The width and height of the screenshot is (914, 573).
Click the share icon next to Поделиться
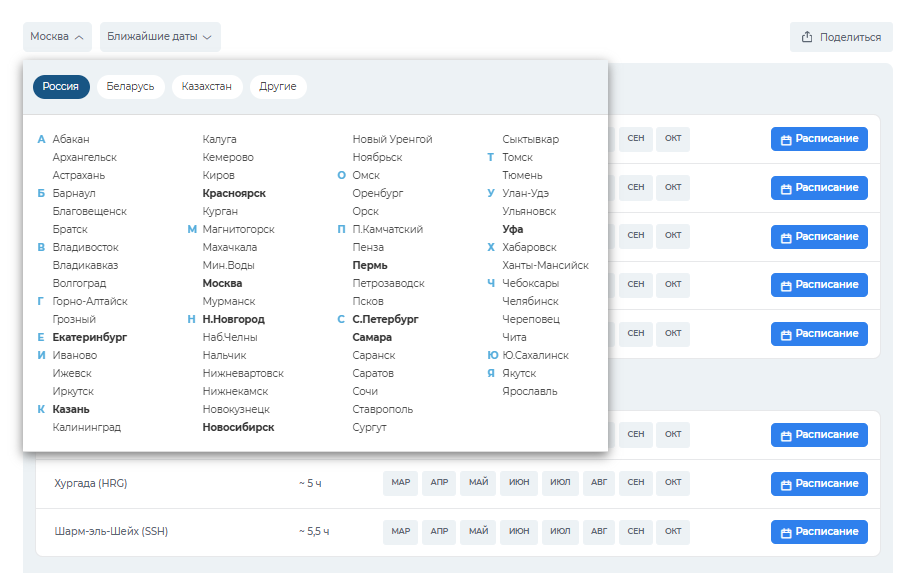click(x=807, y=37)
